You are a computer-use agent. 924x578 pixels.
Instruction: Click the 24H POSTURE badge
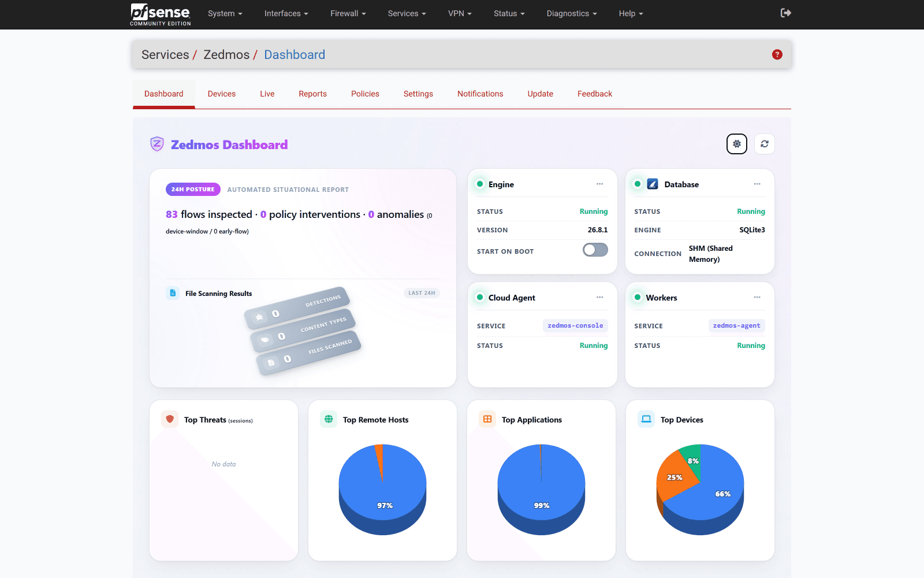193,189
